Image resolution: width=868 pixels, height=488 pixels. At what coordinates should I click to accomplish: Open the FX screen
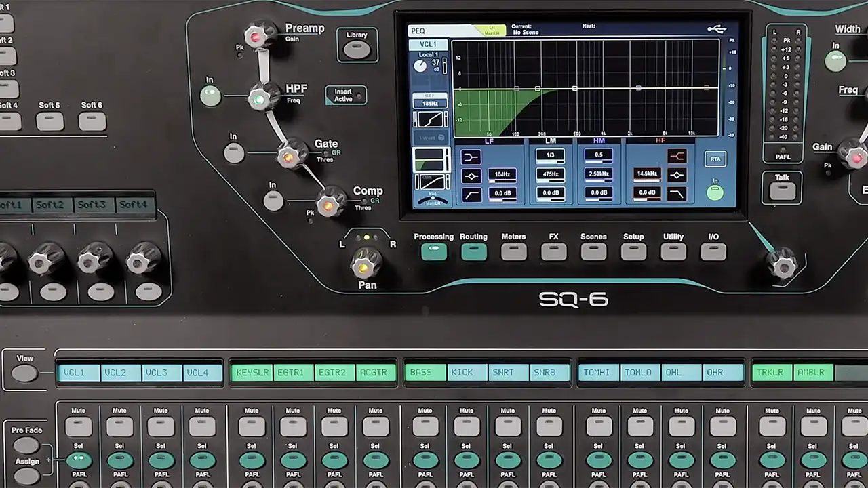pos(553,252)
